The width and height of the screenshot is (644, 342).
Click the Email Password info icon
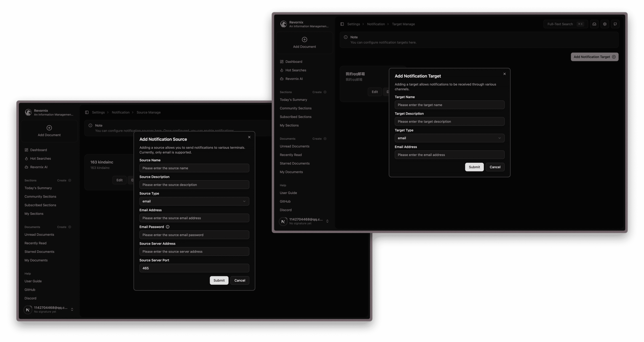coord(168,227)
